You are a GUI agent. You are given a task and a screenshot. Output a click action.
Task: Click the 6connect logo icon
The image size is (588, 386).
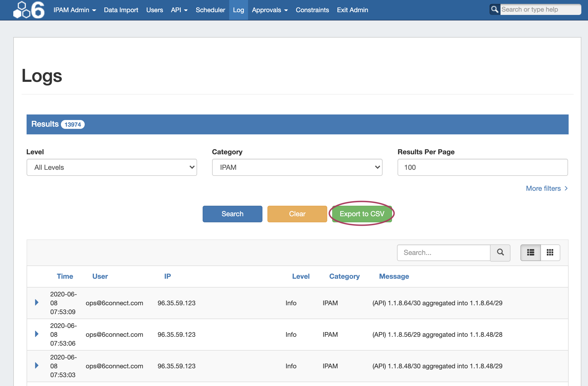(x=29, y=10)
